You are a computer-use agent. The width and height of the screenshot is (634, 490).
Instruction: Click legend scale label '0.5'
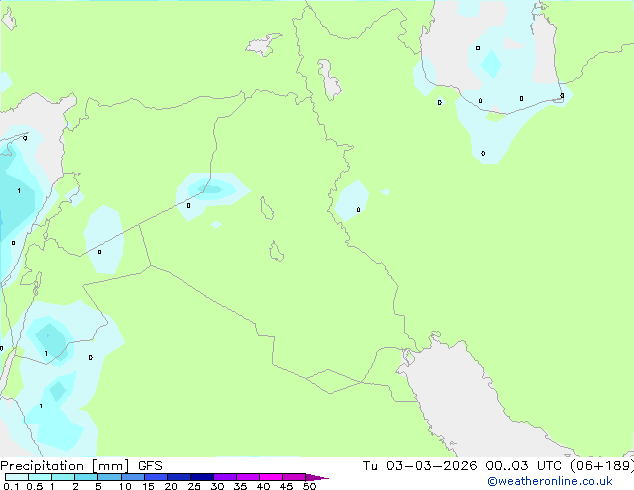coord(34,486)
